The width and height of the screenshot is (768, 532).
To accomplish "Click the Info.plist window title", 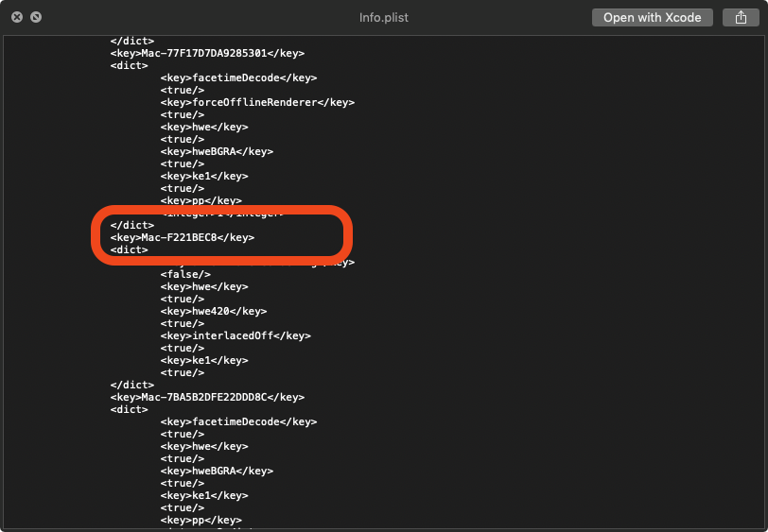I will click(x=383, y=17).
